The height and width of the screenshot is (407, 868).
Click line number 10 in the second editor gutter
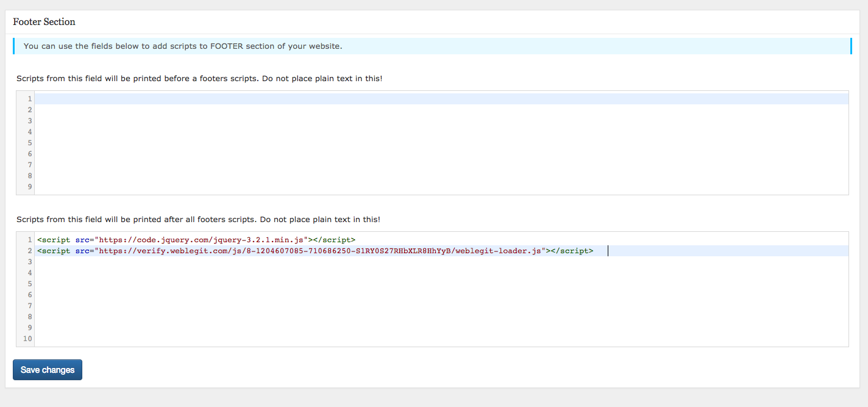(x=27, y=339)
